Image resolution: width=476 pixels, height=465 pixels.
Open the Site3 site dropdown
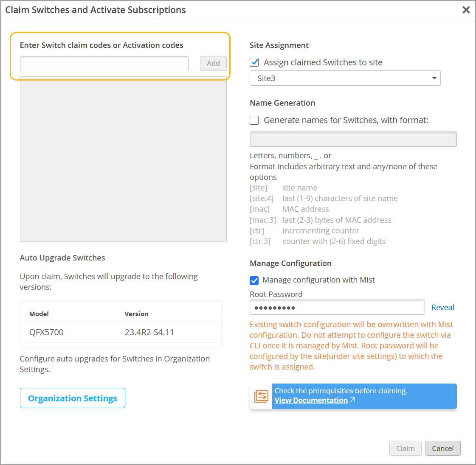click(345, 78)
